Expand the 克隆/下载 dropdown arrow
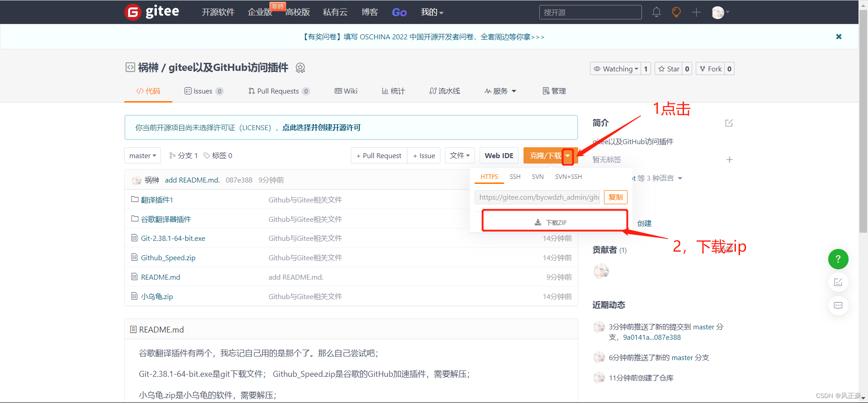This screenshot has width=868, height=403. (568, 156)
